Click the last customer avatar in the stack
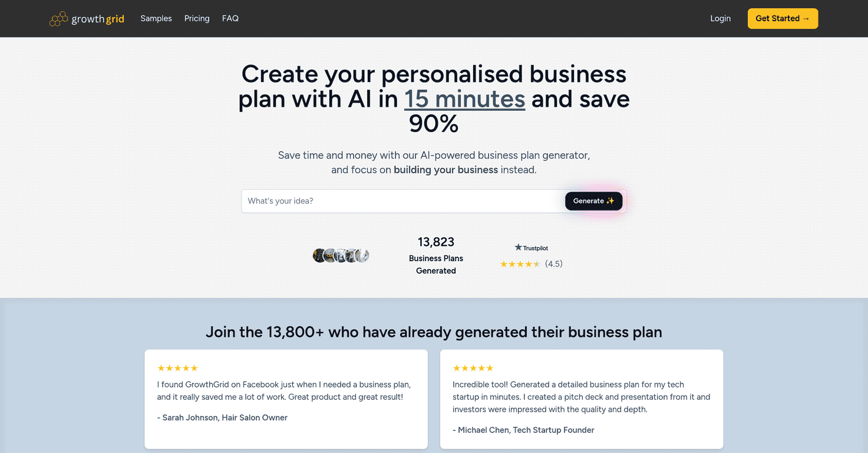Image resolution: width=868 pixels, height=453 pixels. coord(364,255)
